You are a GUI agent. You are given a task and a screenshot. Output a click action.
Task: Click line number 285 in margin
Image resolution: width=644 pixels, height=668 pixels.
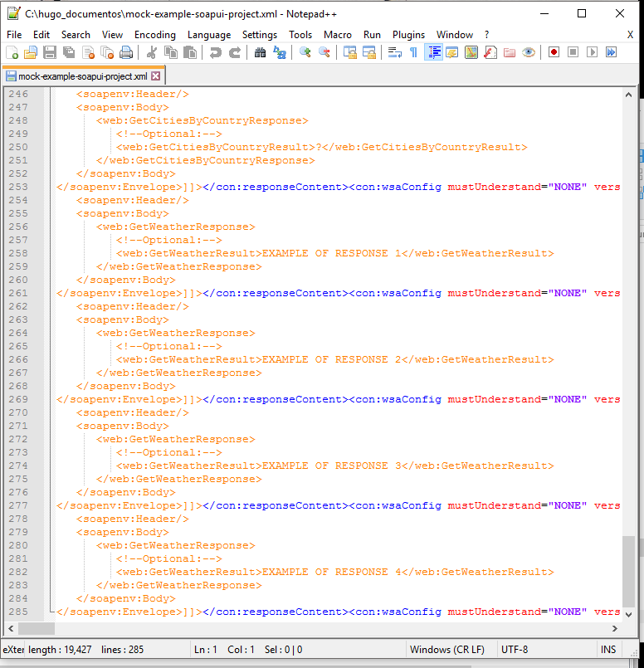[x=18, y=612]
